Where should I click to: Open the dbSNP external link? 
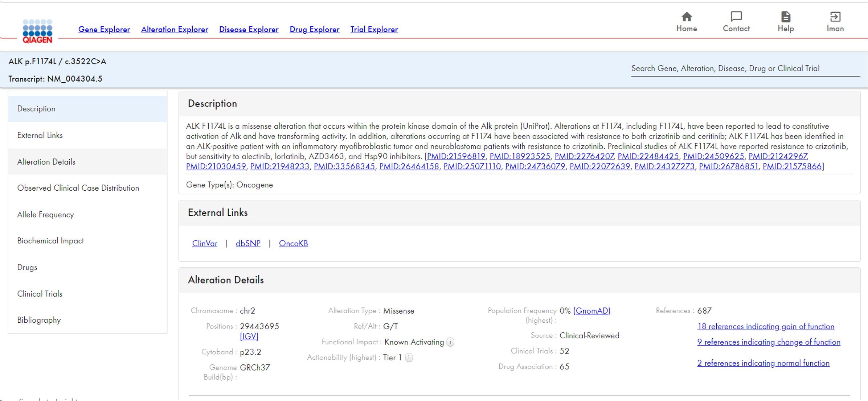[x=248, y=243]
